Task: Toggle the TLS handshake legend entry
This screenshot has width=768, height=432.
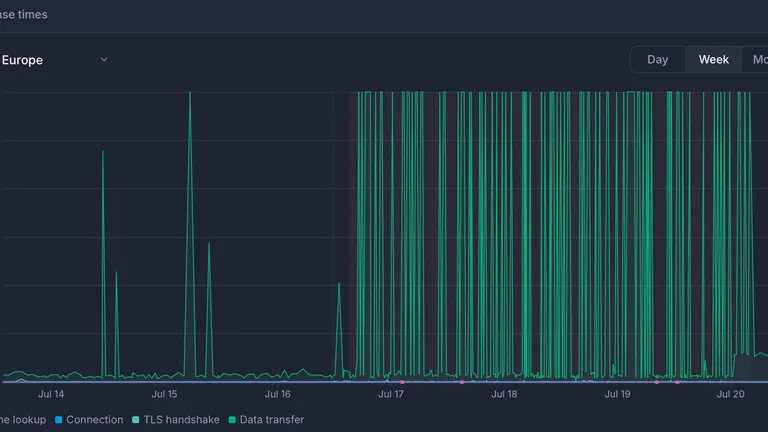Action: coord(176,420)
